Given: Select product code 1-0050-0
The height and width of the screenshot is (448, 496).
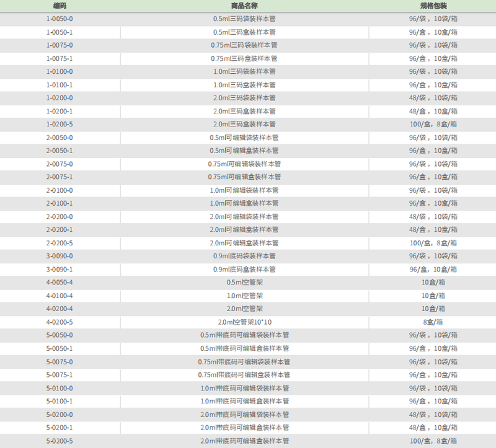Looking at the screenshot, I should (60, 19).
